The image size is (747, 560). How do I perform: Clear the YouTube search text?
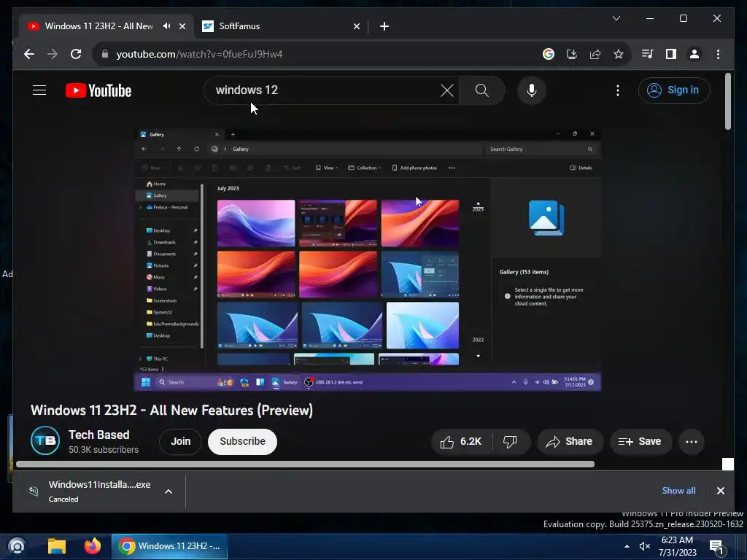click(x=447, y=90)
